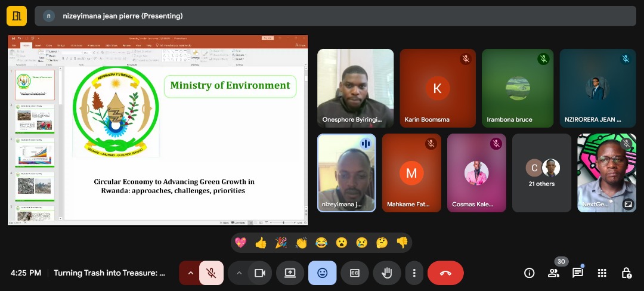This screenshot has height=291, width=644.
Task: Click the Ministry of Environment title box
Action: (230, 86)
